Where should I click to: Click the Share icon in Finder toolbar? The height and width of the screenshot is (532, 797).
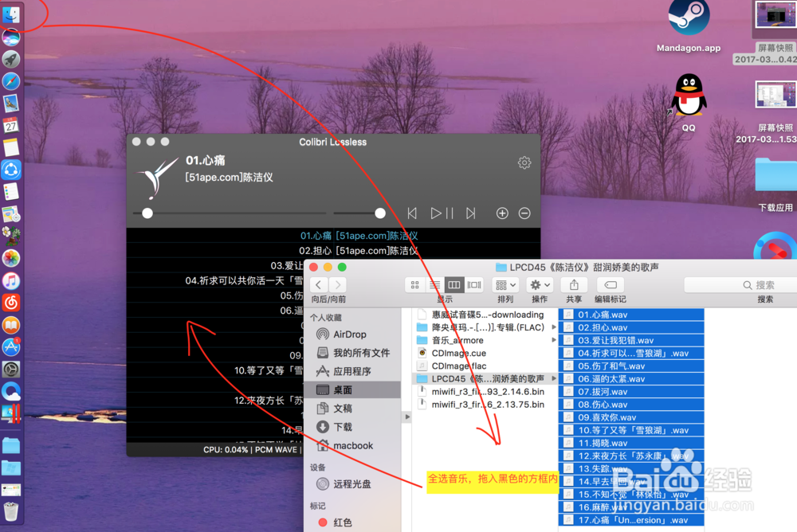click(x=573, y=284)
